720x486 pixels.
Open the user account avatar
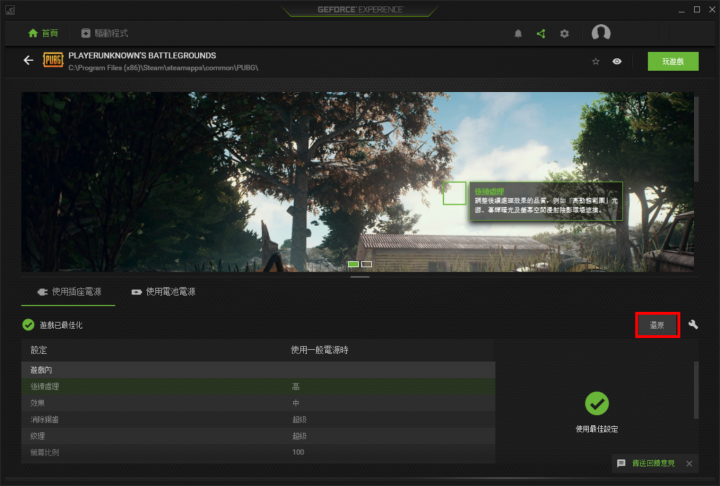pyautogui.click(x=601, y=33)
